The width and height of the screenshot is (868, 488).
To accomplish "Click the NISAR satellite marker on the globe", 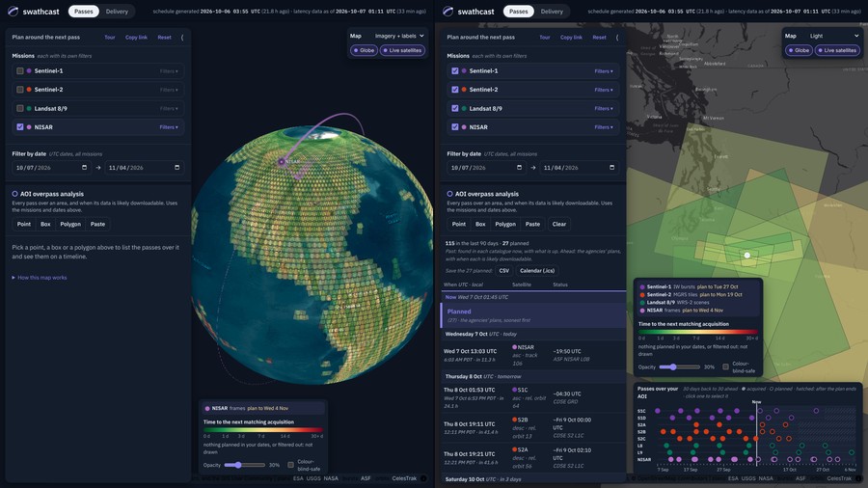I will click(282, 162).
